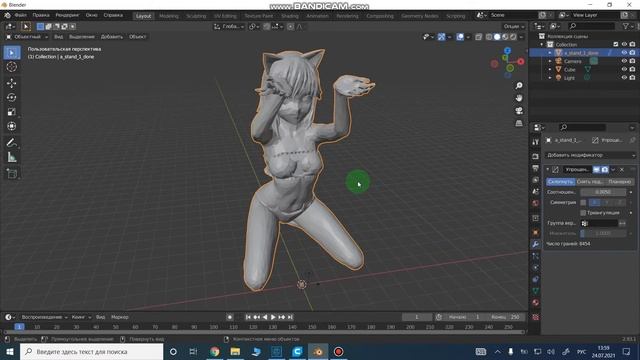Toggle visibility of Light object
The image size is (640, 360).
(x=624, y=78)
